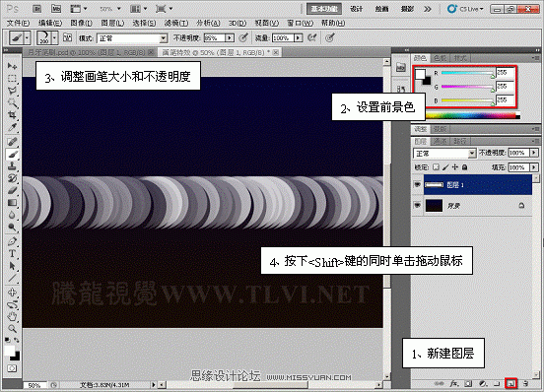Screen dimensions: 544x392
Task: Switch to the 色板 swatches tab
Action: (440, 58)
